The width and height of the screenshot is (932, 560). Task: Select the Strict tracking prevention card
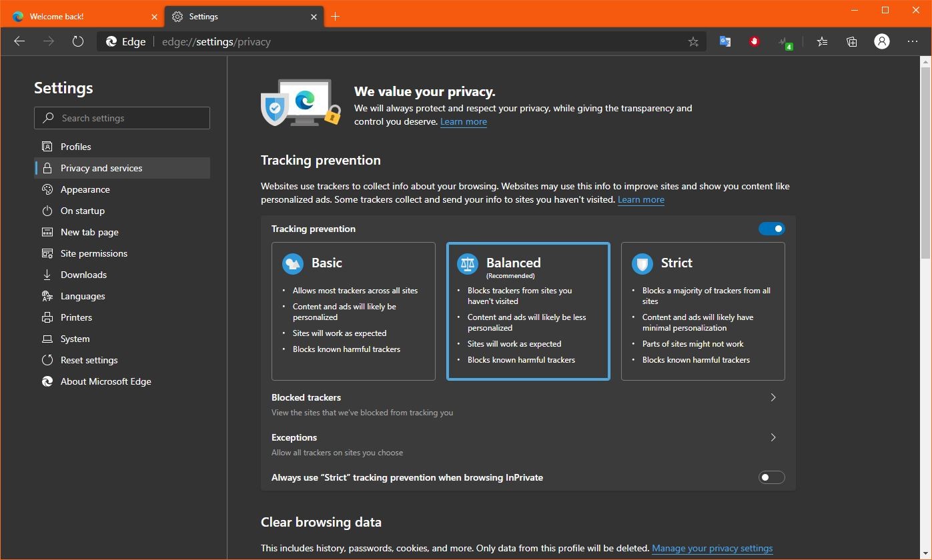[x=703, y=311]
